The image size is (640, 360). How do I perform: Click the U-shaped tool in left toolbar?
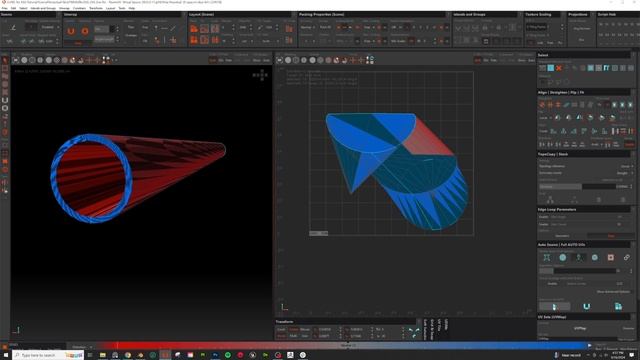(5, 100)
